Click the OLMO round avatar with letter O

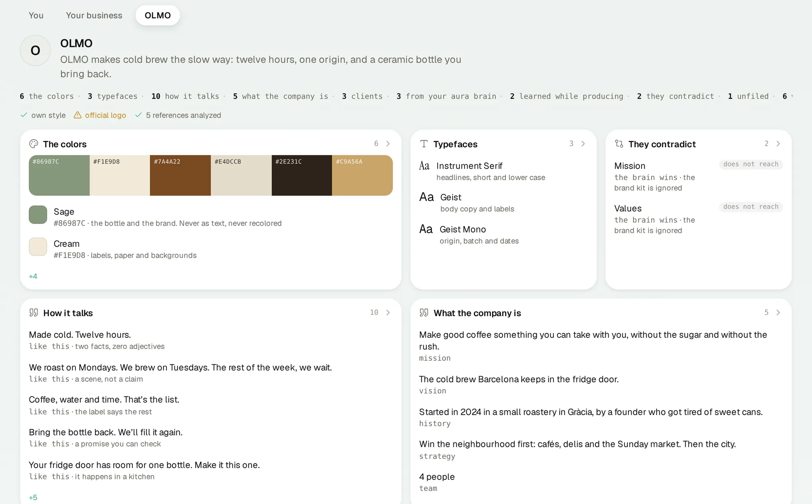35,50
